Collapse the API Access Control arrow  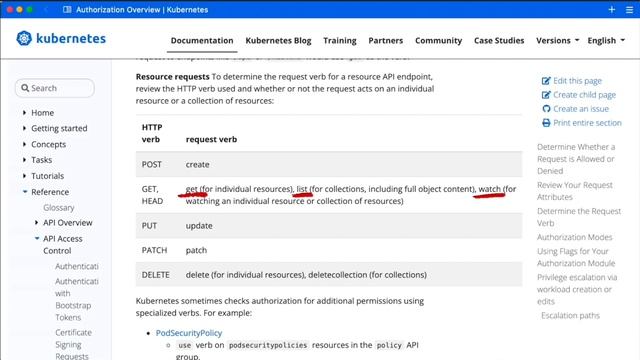(37, 238)
